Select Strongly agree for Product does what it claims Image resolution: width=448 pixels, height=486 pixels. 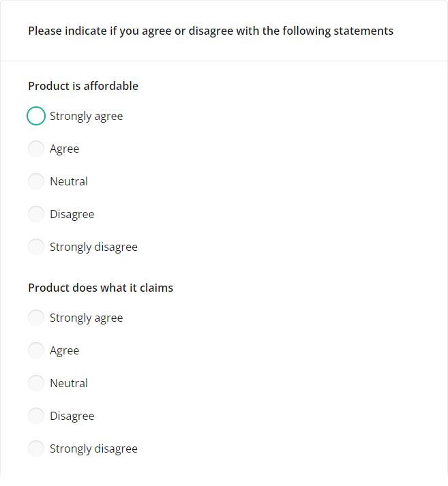tap(36, 318)
